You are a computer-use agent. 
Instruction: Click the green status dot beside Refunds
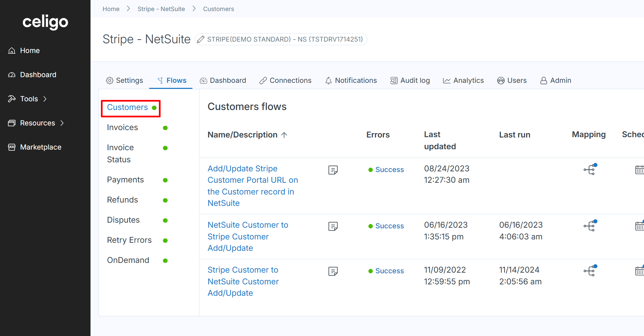(165, 200)
